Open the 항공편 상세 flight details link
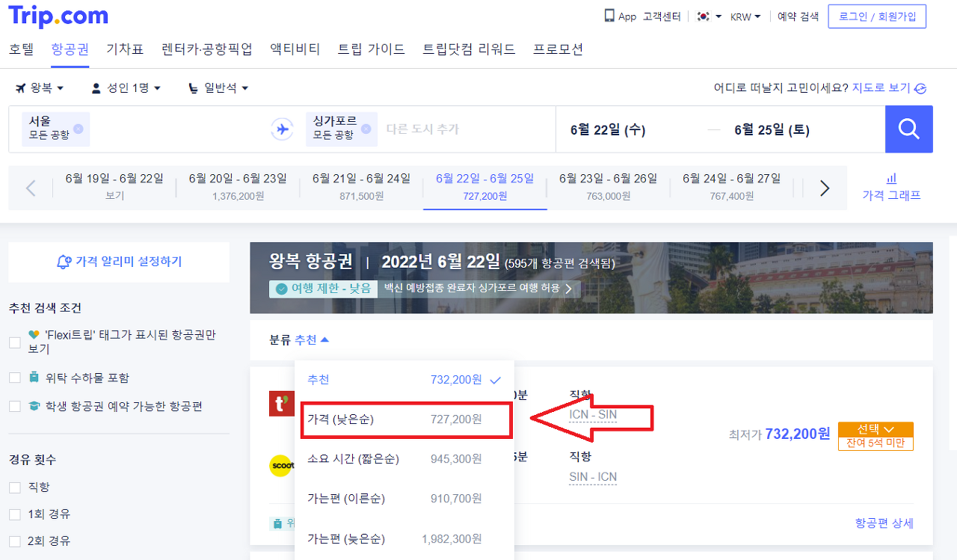This screenshot has width=957, height=560. tap(883, 523)
